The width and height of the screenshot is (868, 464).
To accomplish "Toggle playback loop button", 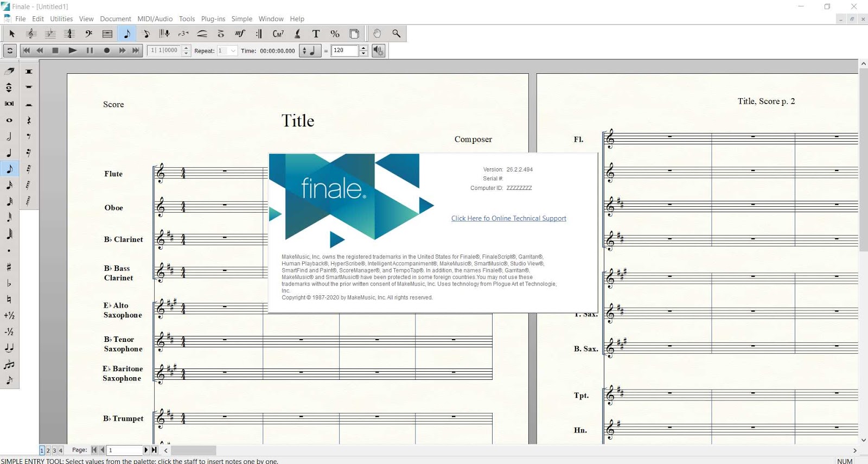I will click(9, 50).
